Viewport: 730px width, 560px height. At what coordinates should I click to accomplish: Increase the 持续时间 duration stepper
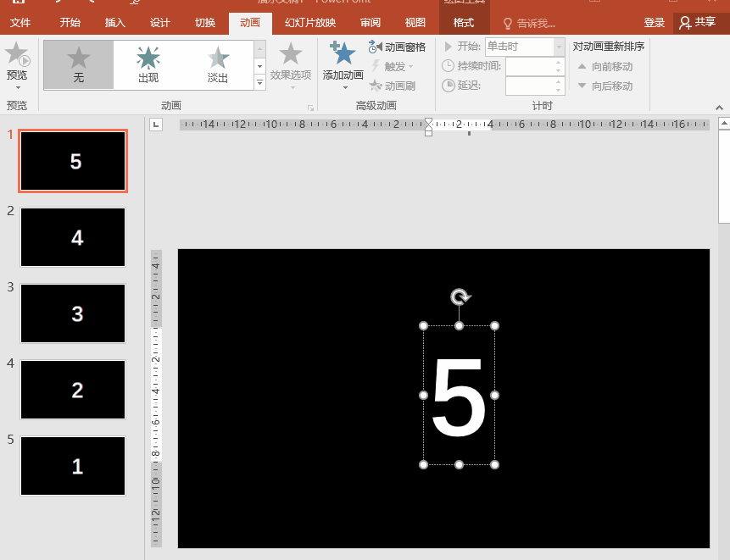(x=558, y=63)
